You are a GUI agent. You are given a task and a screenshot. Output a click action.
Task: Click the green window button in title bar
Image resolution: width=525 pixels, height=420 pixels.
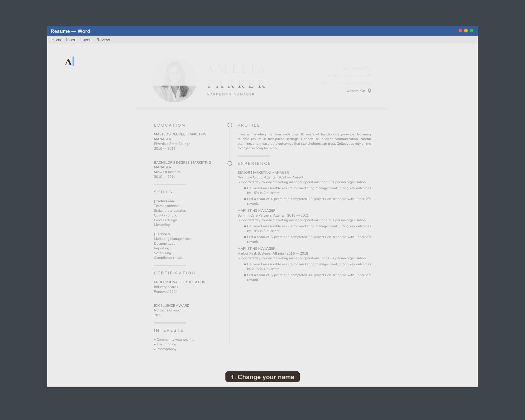471,31
